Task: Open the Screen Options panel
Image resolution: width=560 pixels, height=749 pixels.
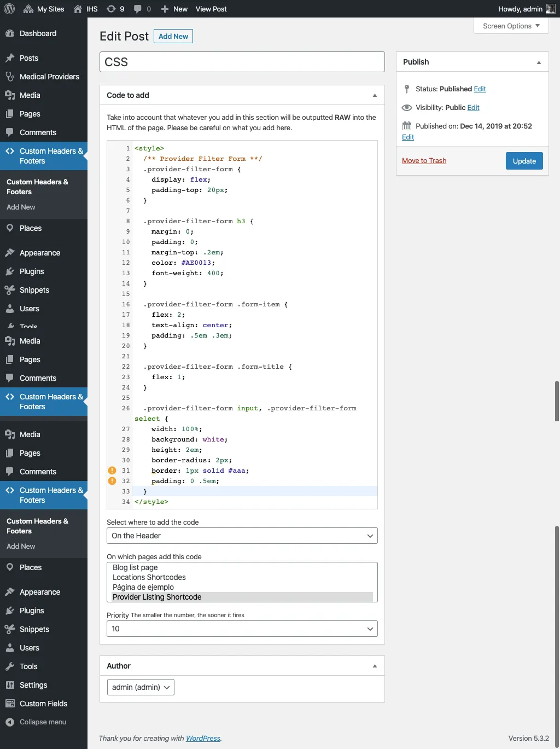Action: (x=511, y=26)
